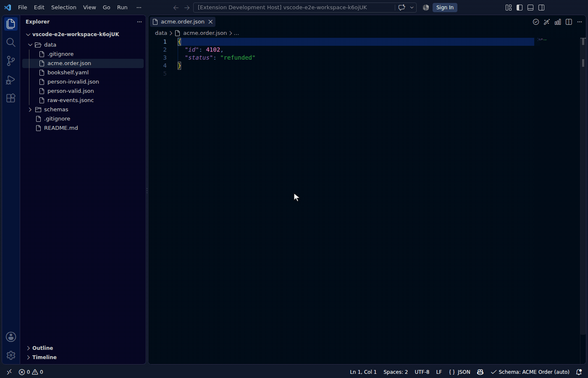Click the circled checkmark editor action

click(x=536, y=22)
